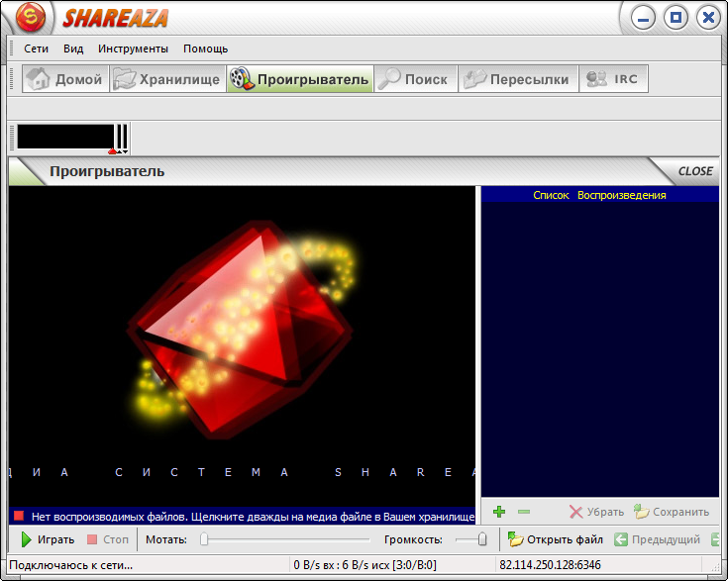
Task: Start playback with Играть
Action: click(x=48, y=539)
